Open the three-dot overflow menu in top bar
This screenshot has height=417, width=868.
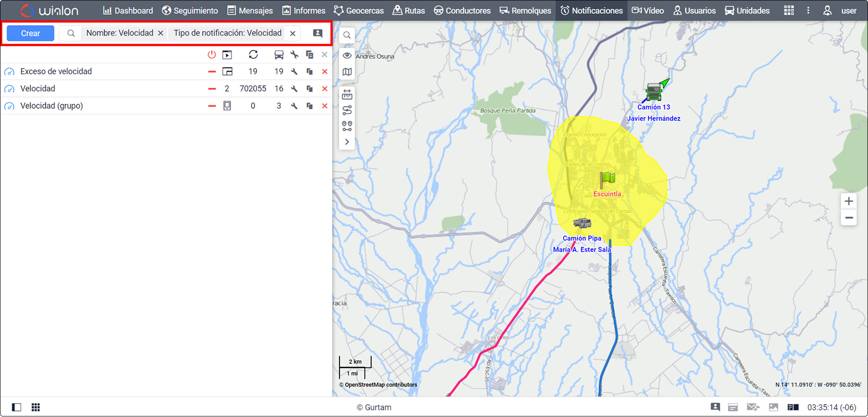coord(808,11)
